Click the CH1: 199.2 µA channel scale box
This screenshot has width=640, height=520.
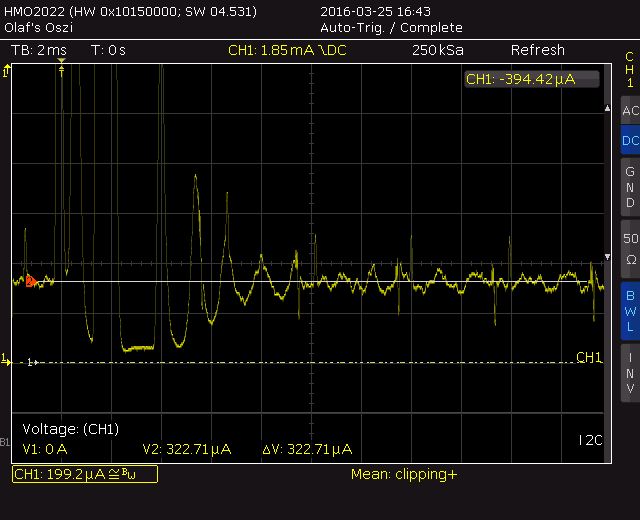click(x=85, y=474)
